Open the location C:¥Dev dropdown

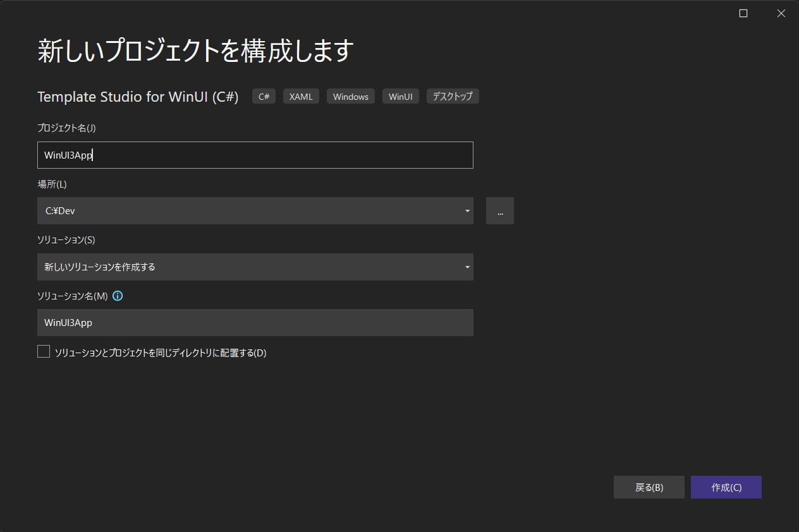[255, 211]
